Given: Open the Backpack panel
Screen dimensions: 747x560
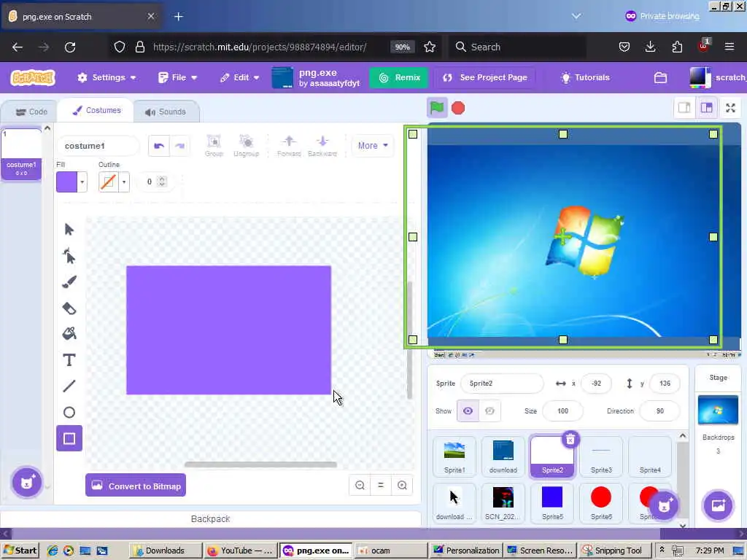Looking at the screenshot, I should 210,518.
